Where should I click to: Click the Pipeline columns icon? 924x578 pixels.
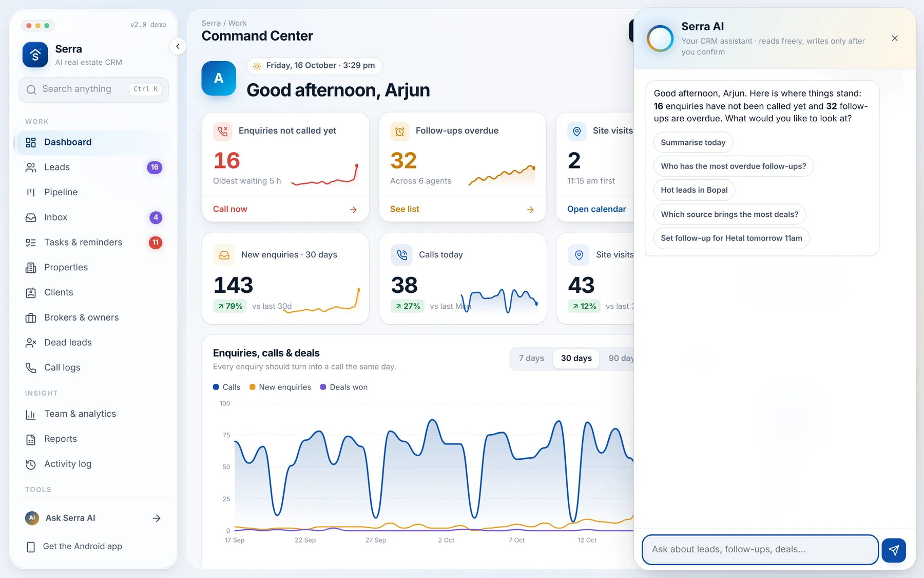click(x=31, y=192)
